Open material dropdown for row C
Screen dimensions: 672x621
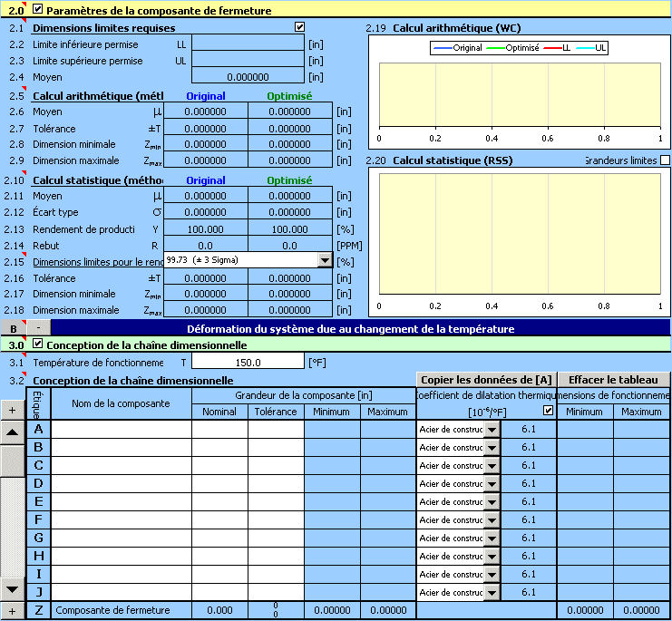click(x=492, y=466)
